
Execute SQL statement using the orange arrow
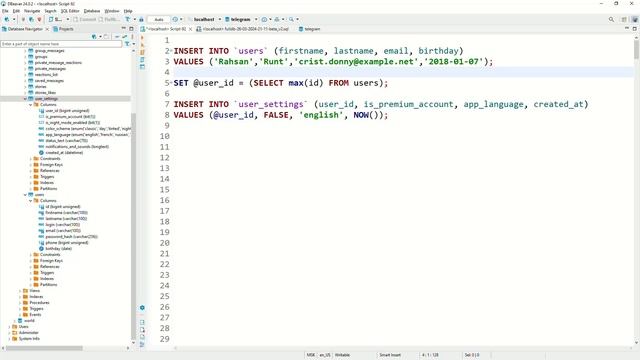pyautogui.click(x=142, y=38)
